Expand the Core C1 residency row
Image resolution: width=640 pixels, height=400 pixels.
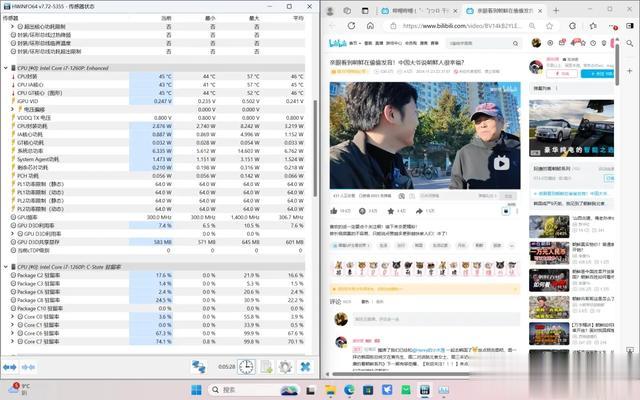click(x=12, y=325)
